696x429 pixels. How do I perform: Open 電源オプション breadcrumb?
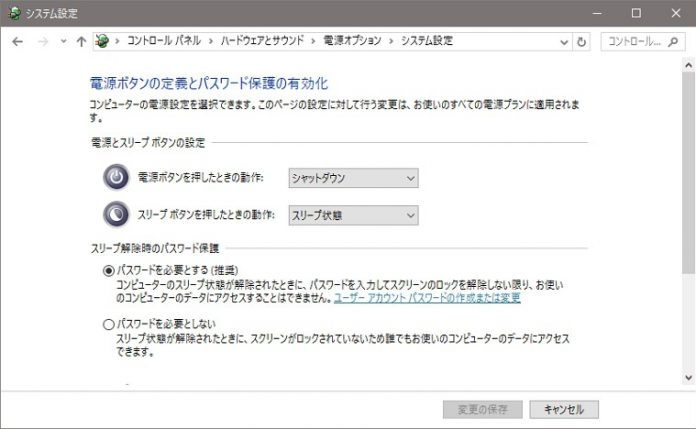pyautogui.click(x=352, y=41)
